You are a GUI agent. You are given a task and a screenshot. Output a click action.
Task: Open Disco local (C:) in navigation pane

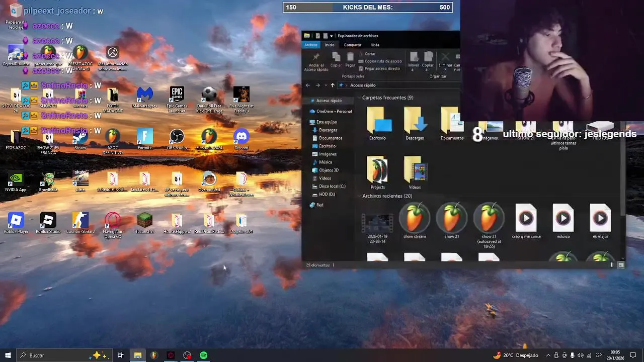pos(329,186)
